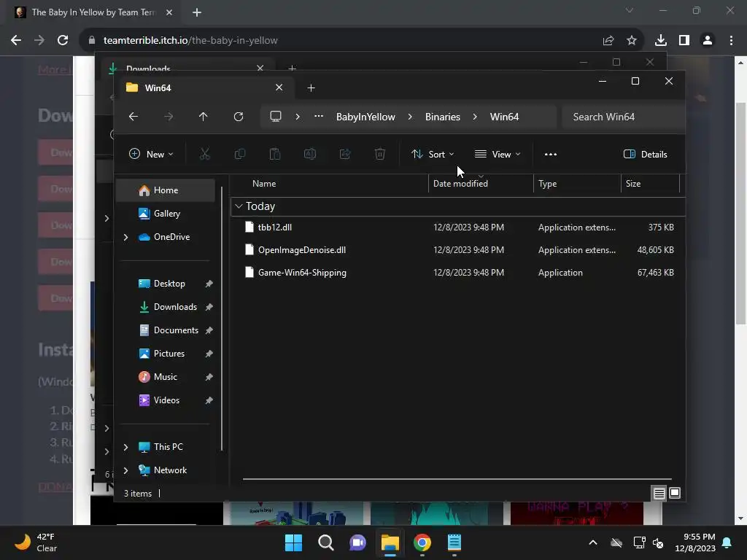
Task: Open Chrome profile icon
Action: click(x=708, y=41)
